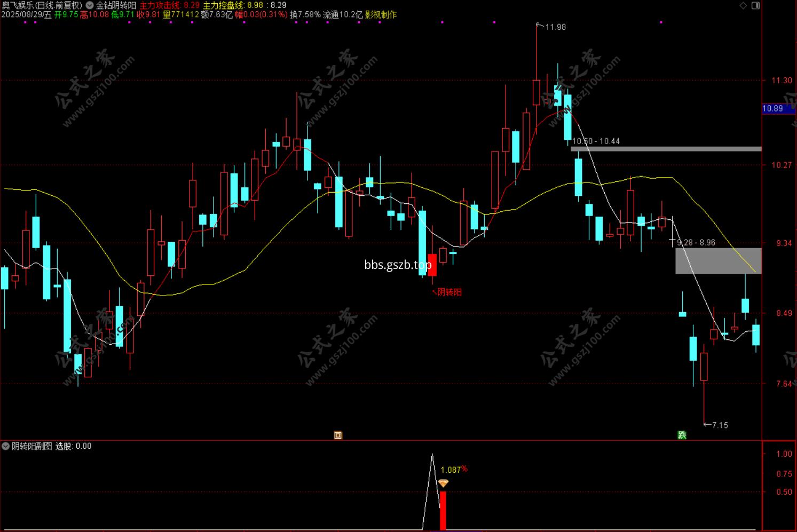Click the green 跌 marker icon
The height and width of the screenshot is (532, 797).
tap(682, 435)
